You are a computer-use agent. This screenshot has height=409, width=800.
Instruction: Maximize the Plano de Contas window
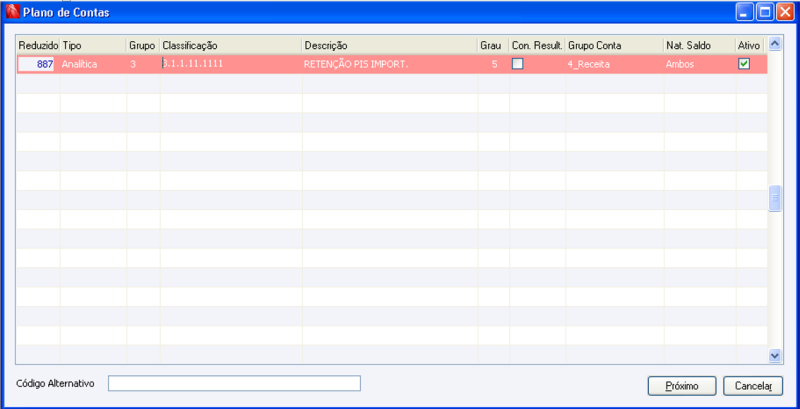[764, 12]
